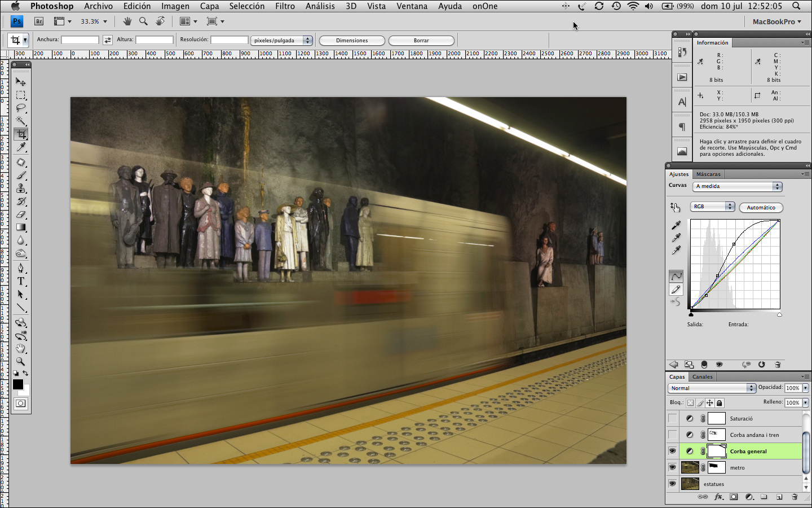Select the Gradient tool
The image size is (812, 508).
tap(21, 227)
